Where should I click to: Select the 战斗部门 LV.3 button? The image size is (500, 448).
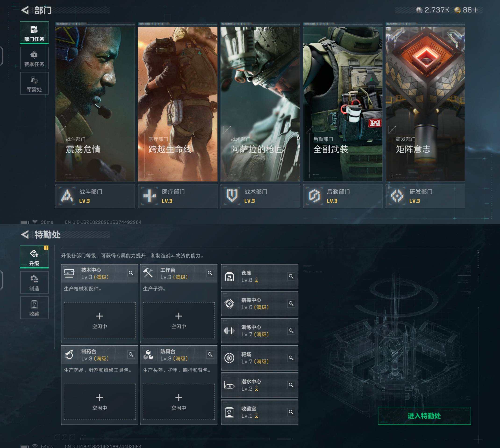pyautogui.click(x=95, y=196)
